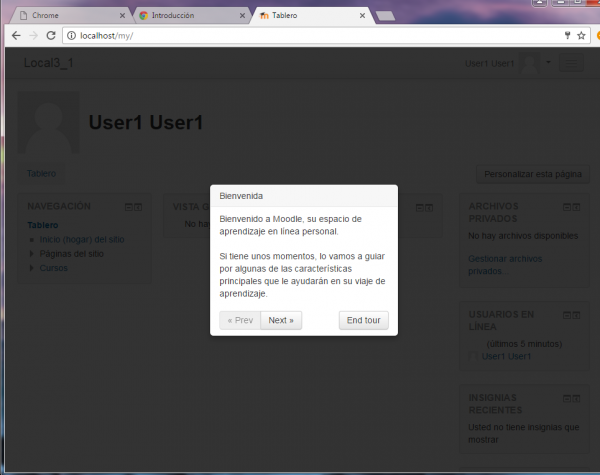Switch to the Chrome tab
600x475 pixels.
click(69, 15)
